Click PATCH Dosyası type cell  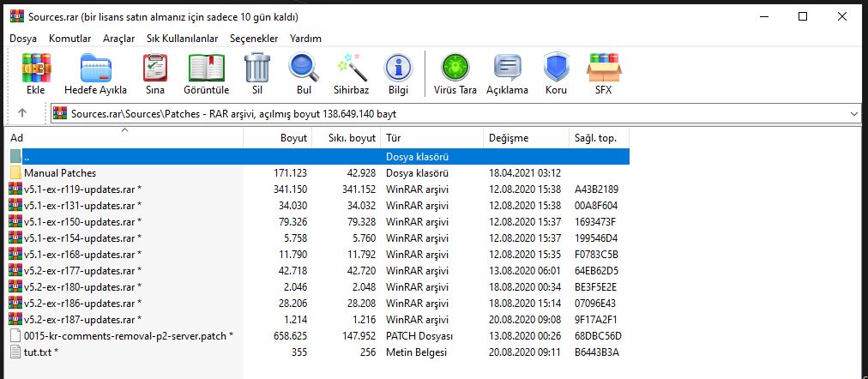(419, 336)
